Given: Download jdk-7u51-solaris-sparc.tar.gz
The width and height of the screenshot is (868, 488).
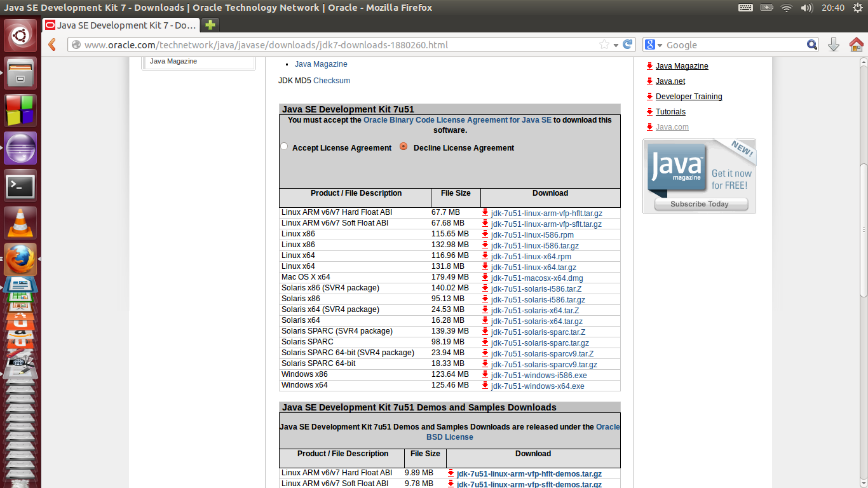Looking at the screenshot, I should pyautogui.click(x=540, y=343).
